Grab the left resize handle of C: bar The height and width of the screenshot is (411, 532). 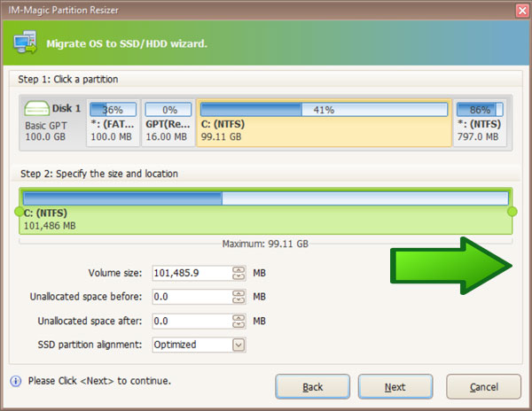pos(19,212)
